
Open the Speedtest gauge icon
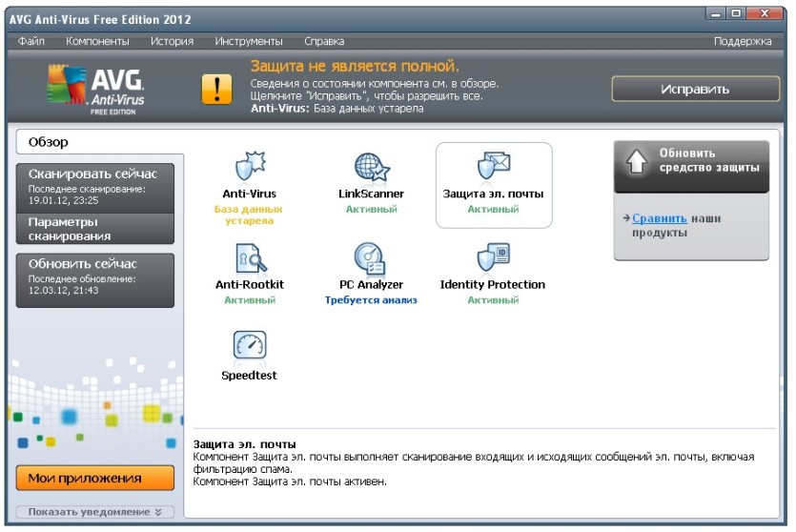tap(249, 345)
